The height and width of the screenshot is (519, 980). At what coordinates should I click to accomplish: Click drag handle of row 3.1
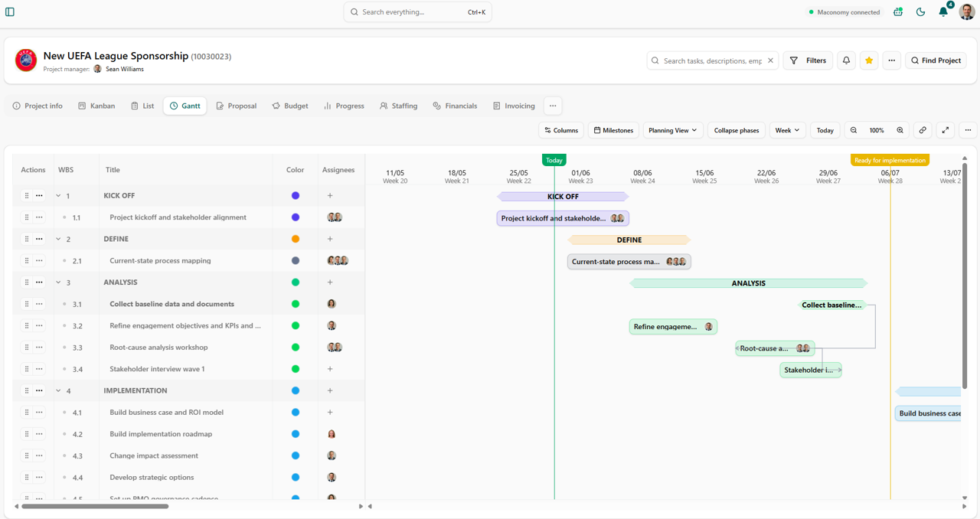(x=27, y=304)
